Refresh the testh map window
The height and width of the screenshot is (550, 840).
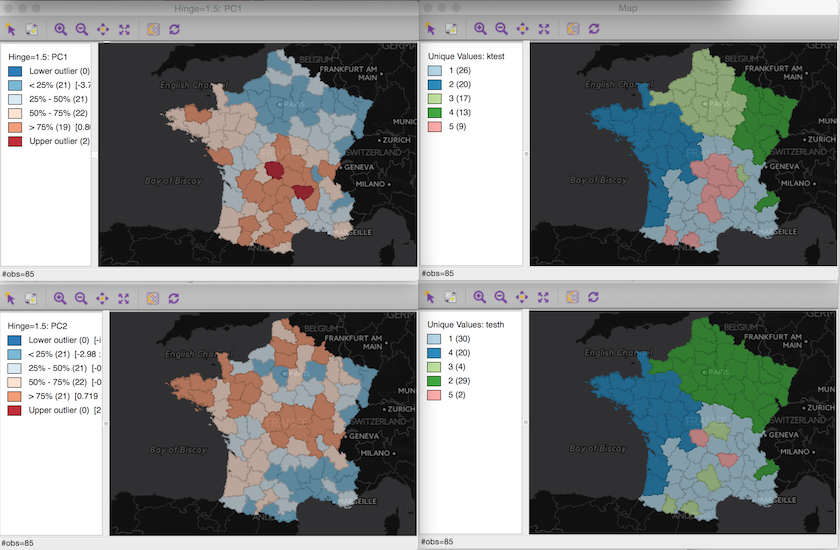pyautogui.click(x=594, y=297)
